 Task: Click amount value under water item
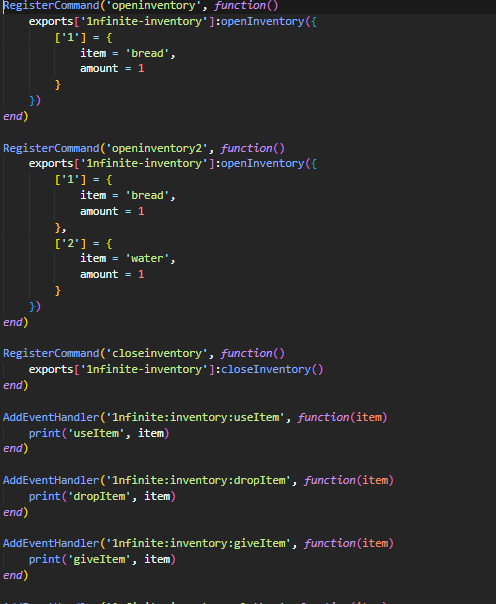click(x=141, y=274)
